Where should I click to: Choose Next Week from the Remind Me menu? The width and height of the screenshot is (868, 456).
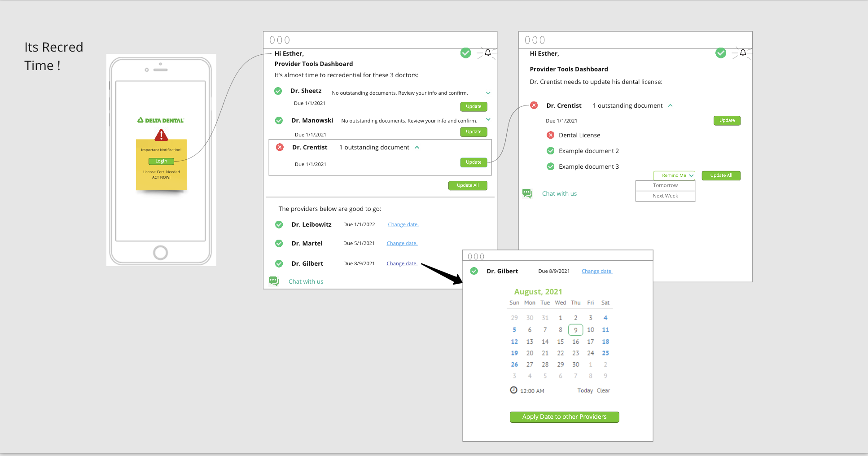(x=665, y=196)
